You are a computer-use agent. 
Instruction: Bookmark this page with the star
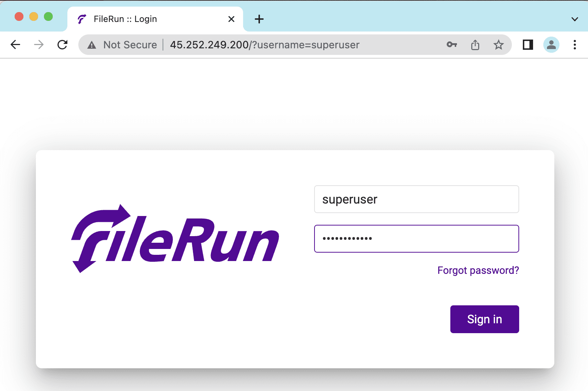click(498, 45)
